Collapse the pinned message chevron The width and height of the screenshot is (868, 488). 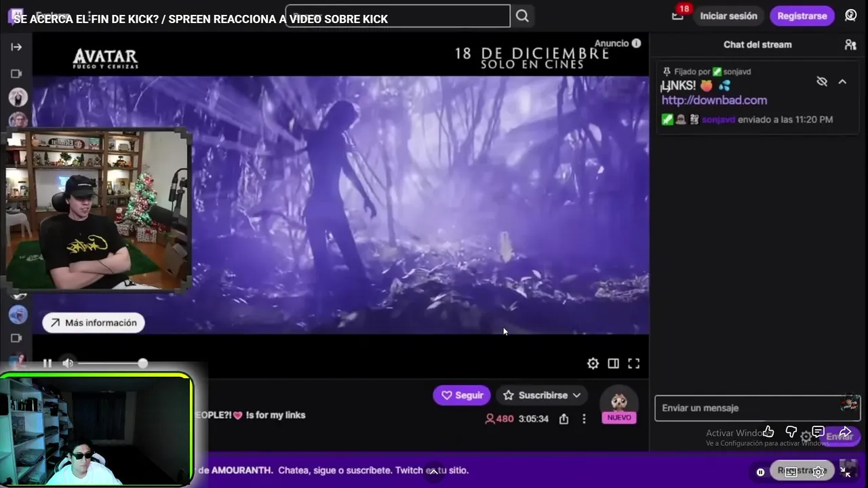pyautogui.click(x=842, y=82)
